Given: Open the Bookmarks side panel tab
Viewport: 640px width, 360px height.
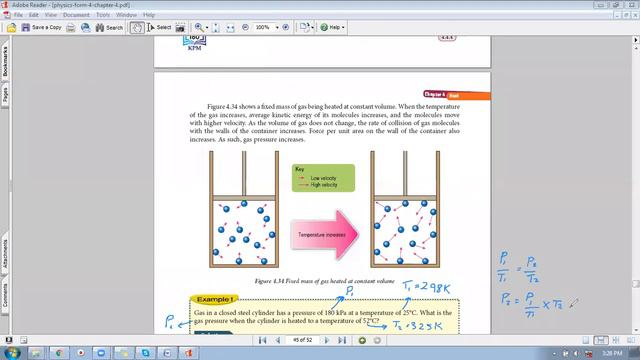Looking at the screenshot, I should pos(5,61).
